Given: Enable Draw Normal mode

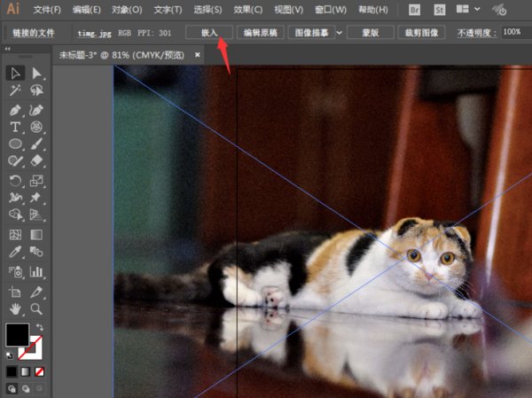Looking at the screenshot, I should 12,388.
